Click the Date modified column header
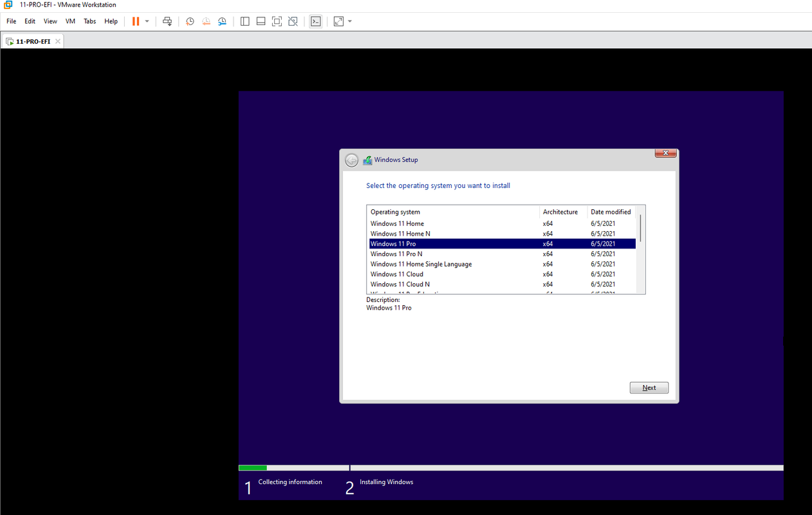812x515 pixels. coord(612,212)
